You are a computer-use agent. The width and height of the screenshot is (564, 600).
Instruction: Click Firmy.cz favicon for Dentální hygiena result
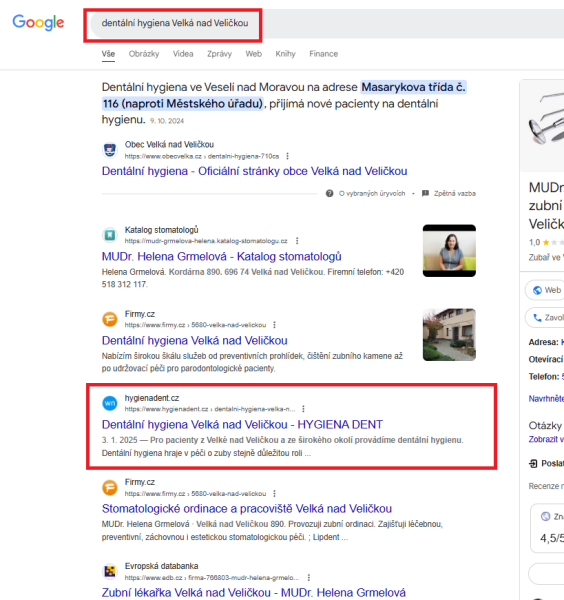coord(110,319)
